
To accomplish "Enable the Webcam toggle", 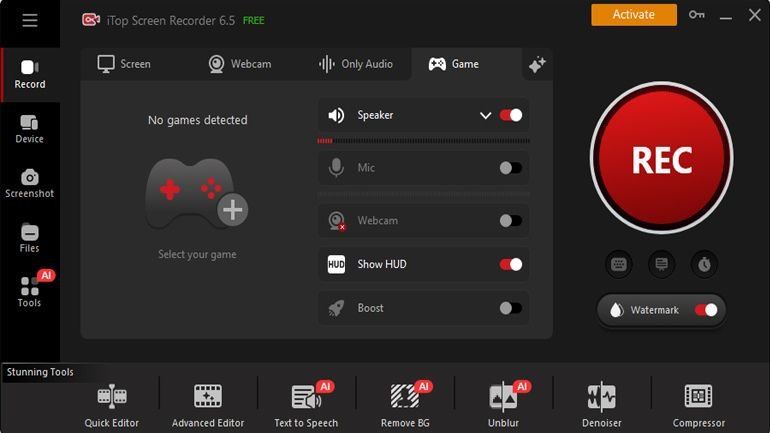I will click(511, 220).
